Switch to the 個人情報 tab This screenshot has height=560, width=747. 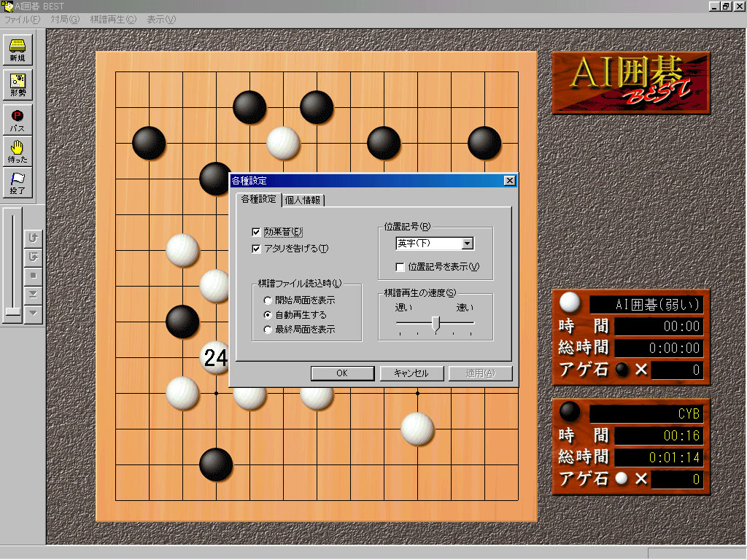[303, 201]
